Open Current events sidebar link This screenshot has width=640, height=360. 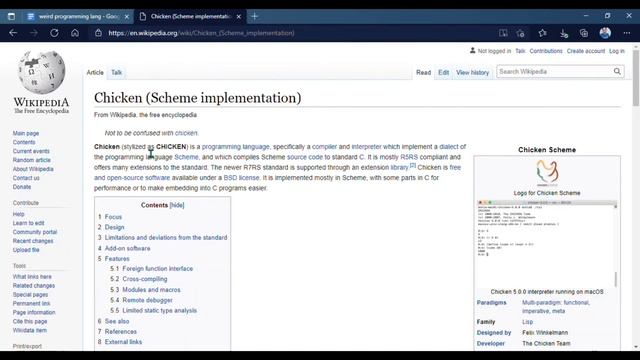(x=31, y=151)
